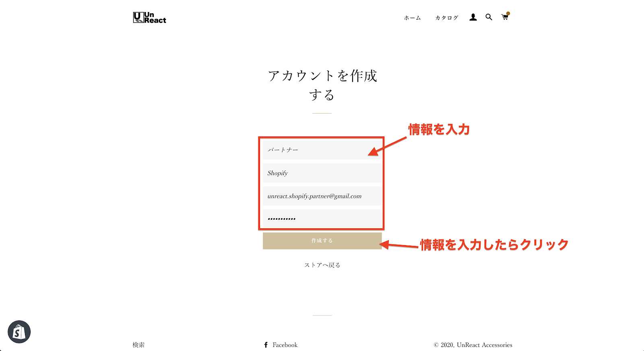Open the account login icon
644x351 pixels.
(x=473, y=17)
